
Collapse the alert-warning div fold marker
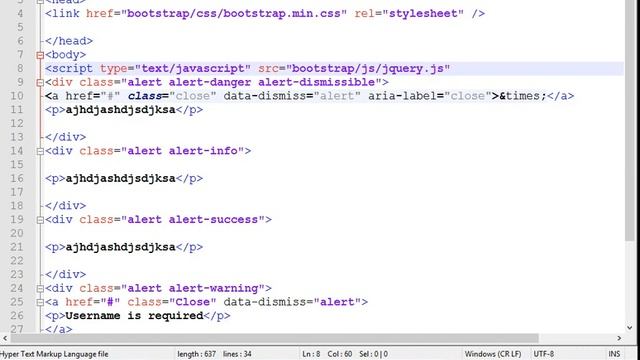click(40, 289)
